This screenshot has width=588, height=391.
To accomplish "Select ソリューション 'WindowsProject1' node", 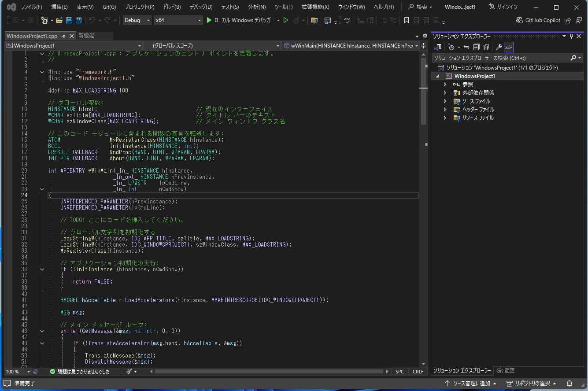I will (502, 68).
